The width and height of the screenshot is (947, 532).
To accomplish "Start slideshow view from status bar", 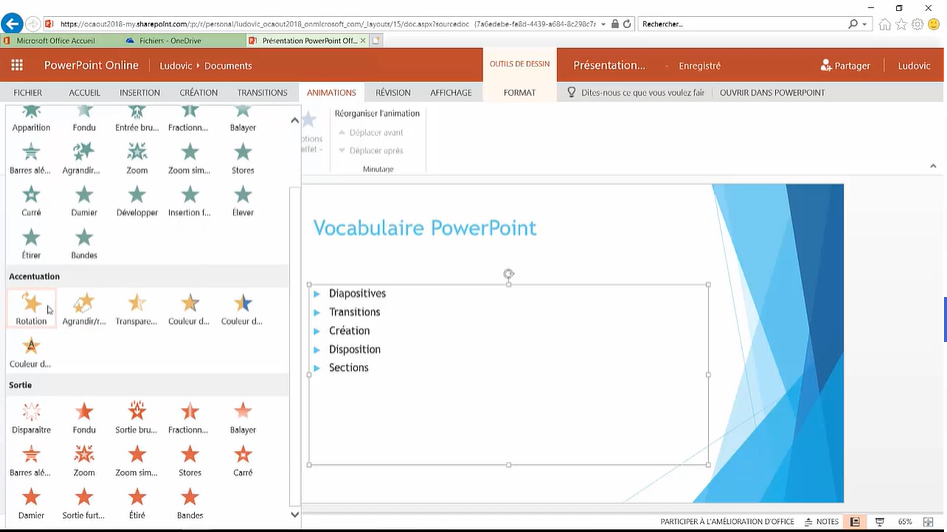I will pyautogui.click(x=880, y=522).
